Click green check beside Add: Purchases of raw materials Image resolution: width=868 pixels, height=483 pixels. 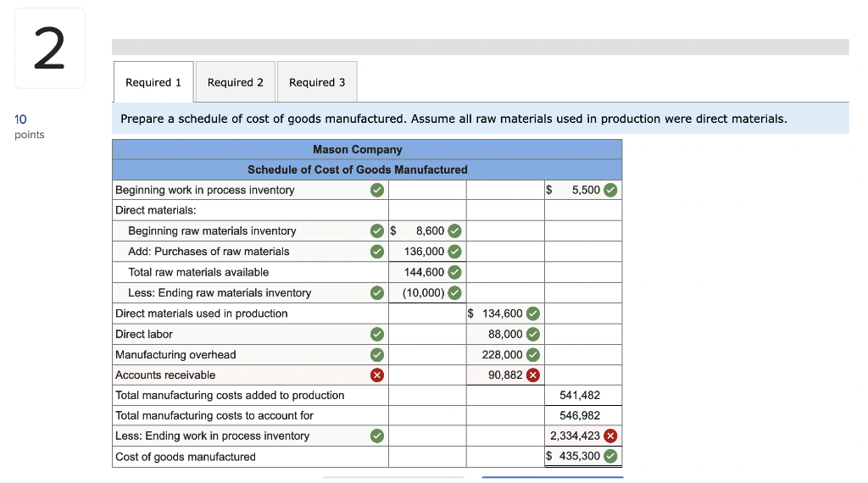377,251
